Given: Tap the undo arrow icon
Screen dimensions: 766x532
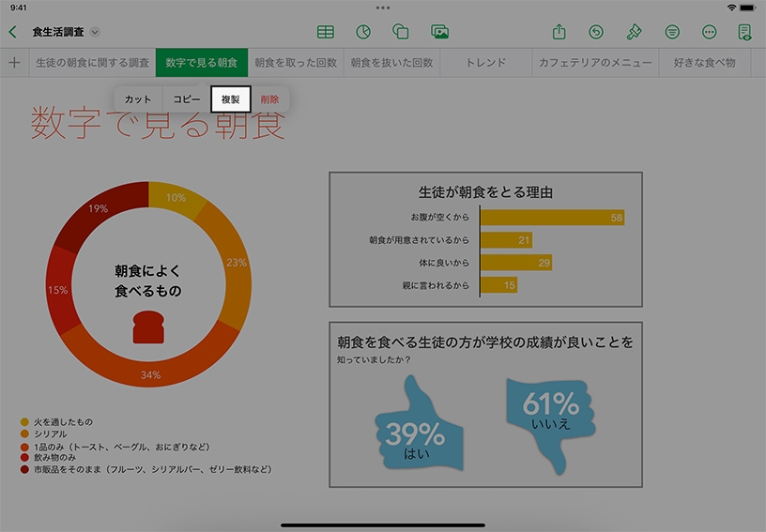Looking at the screenshot, I should pos(596,32).
